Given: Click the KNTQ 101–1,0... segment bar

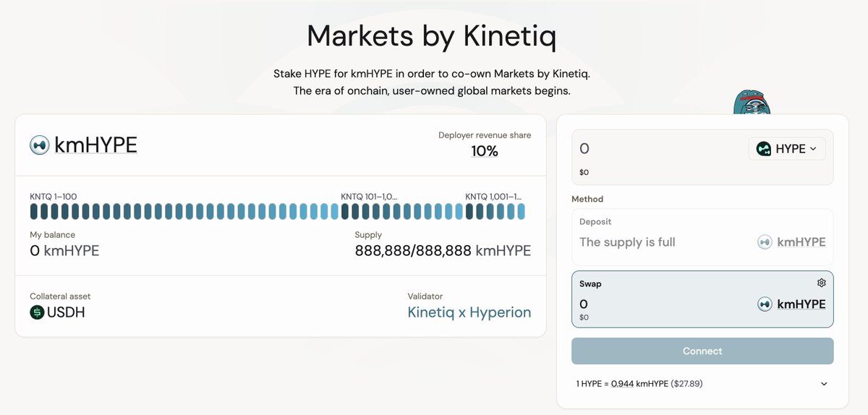Looking at the screenshot, I should coord(402,212).
